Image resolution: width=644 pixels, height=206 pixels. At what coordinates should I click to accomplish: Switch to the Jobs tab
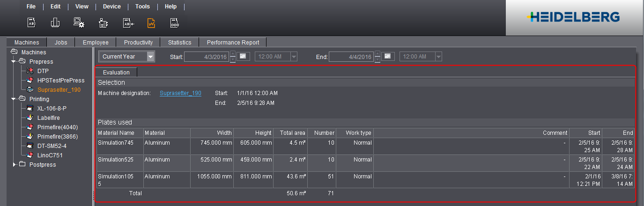tap(61, 42)
